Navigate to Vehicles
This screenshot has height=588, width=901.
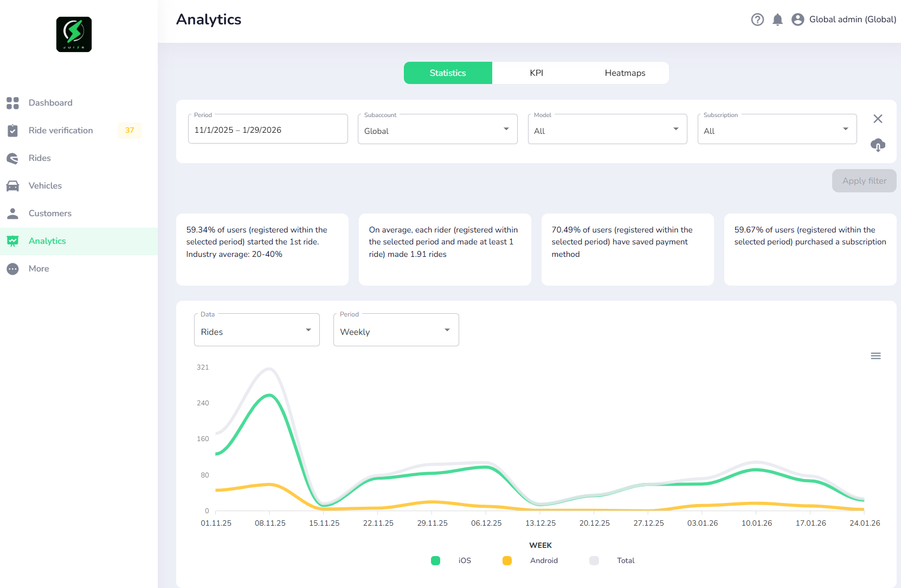point(79,186)
